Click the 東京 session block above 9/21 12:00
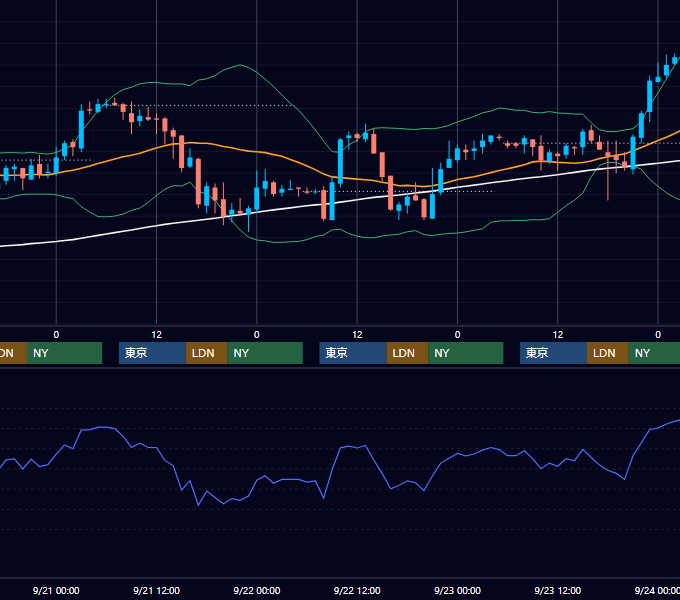The height and width of the screenshot is (600, 680). click(152, 353)
